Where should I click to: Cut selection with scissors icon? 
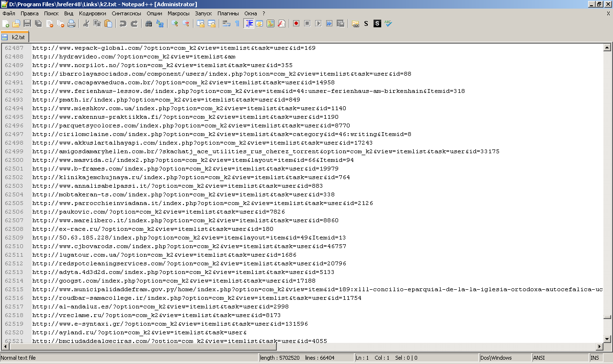click(86, 23)
